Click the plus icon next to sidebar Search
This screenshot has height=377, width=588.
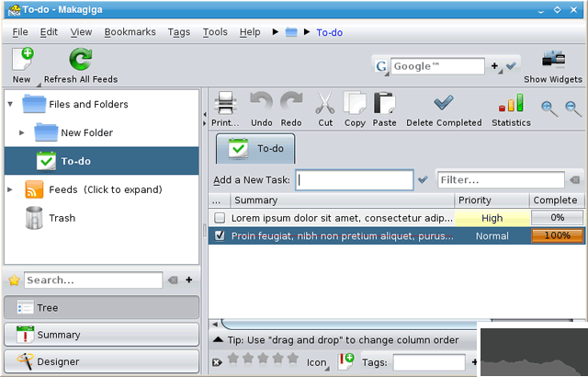tap(189, 280)
